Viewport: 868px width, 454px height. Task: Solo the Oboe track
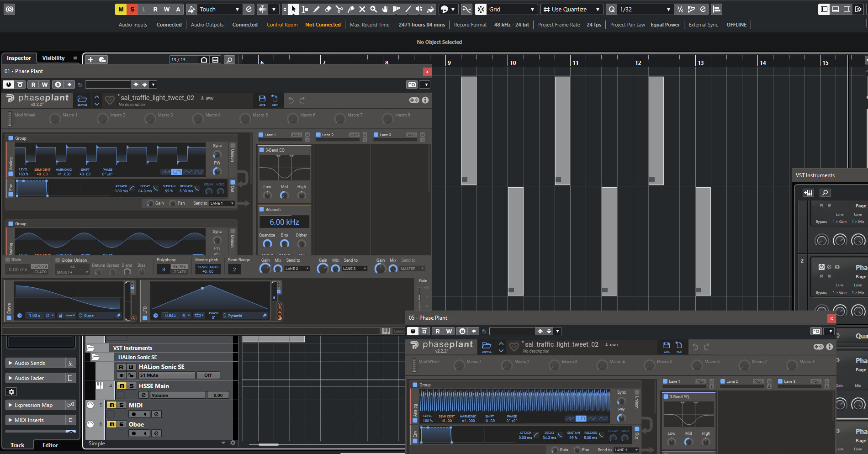(122, 424)
